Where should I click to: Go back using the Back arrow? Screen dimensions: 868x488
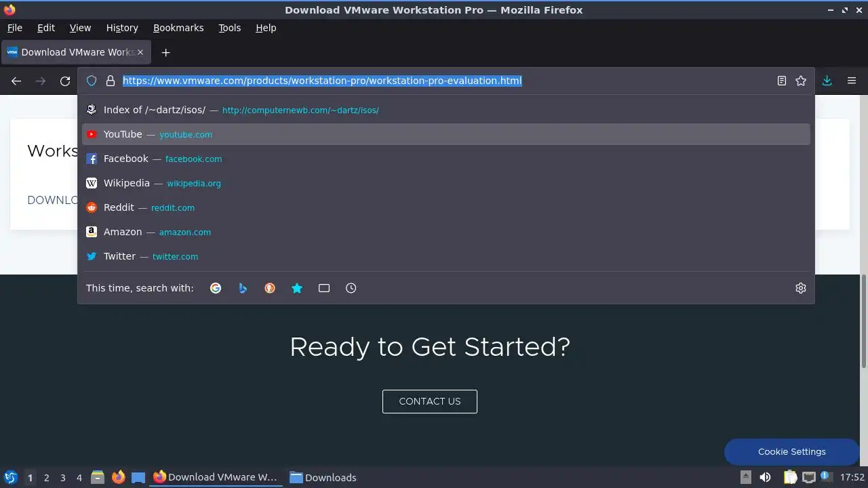tap(16, 81)
